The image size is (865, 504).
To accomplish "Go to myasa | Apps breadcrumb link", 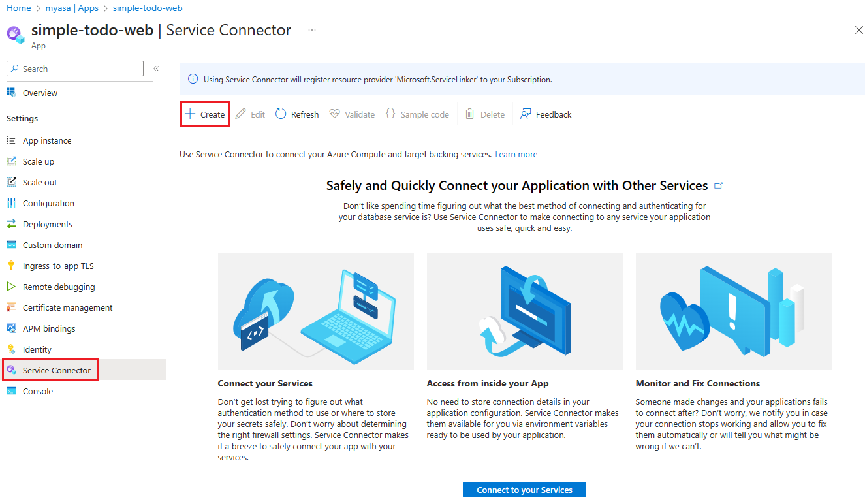I will 72,8.
